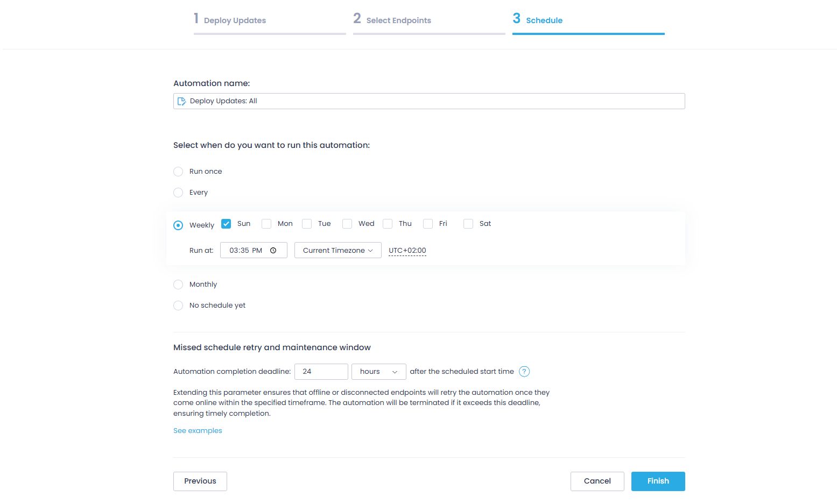Click the Finish button
This screenshot has width=837, height=504.
pyautogui.click(x=658, y=481)
